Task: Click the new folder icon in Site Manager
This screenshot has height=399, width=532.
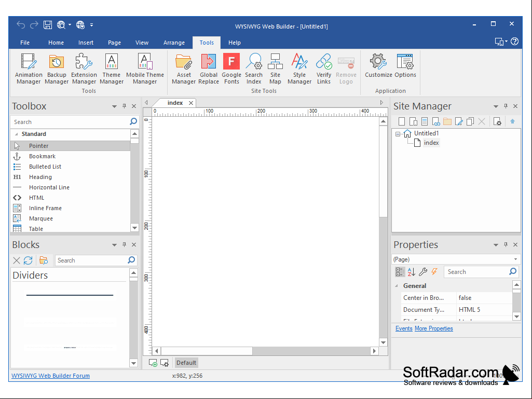Action: (x=447, y=121)
